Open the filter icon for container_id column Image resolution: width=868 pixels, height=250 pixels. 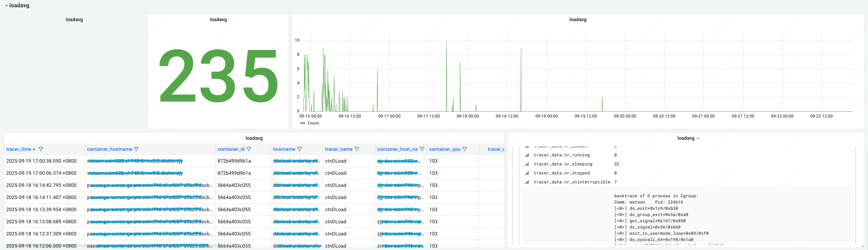249,149
